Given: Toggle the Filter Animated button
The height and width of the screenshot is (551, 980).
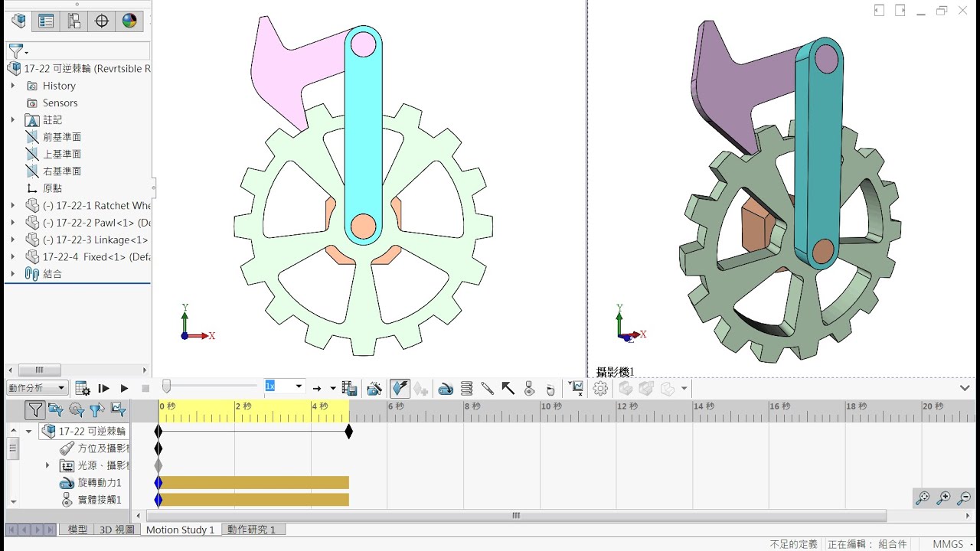Looking at the screenshot, I should (55, 409).
